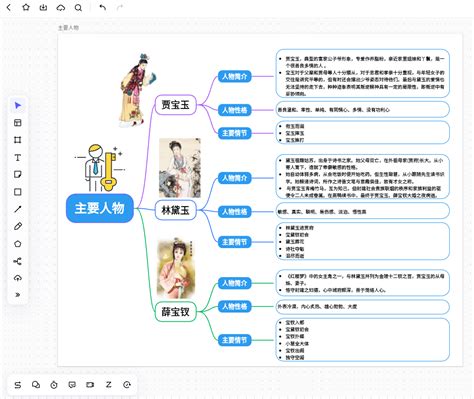Select the line connector tool
The image size is (474, 399).
18,209
